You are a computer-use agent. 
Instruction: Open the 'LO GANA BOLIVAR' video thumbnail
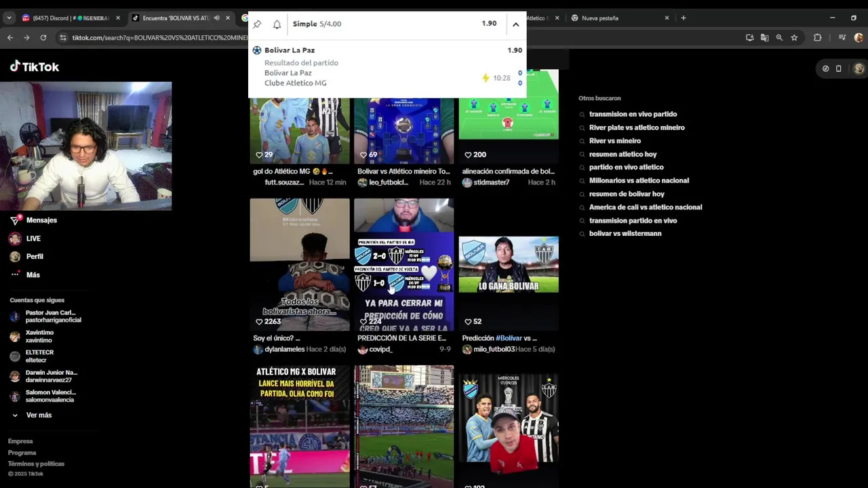(509, 264)
